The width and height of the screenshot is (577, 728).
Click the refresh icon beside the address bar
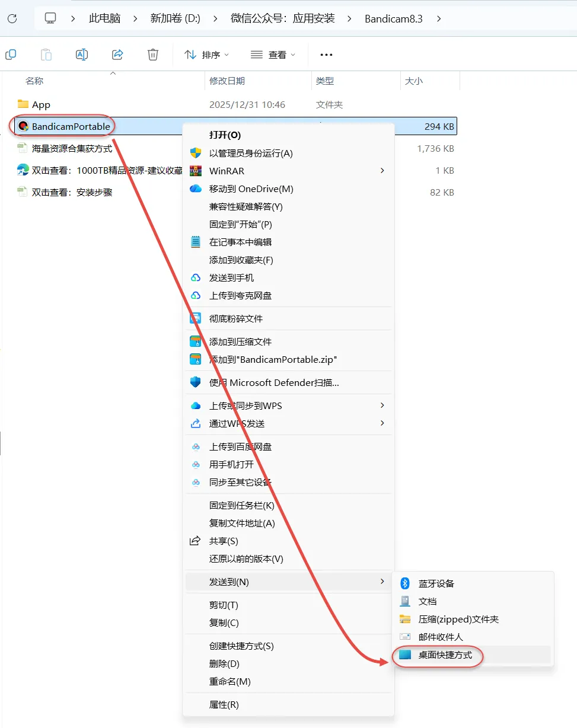click(12, 18)
